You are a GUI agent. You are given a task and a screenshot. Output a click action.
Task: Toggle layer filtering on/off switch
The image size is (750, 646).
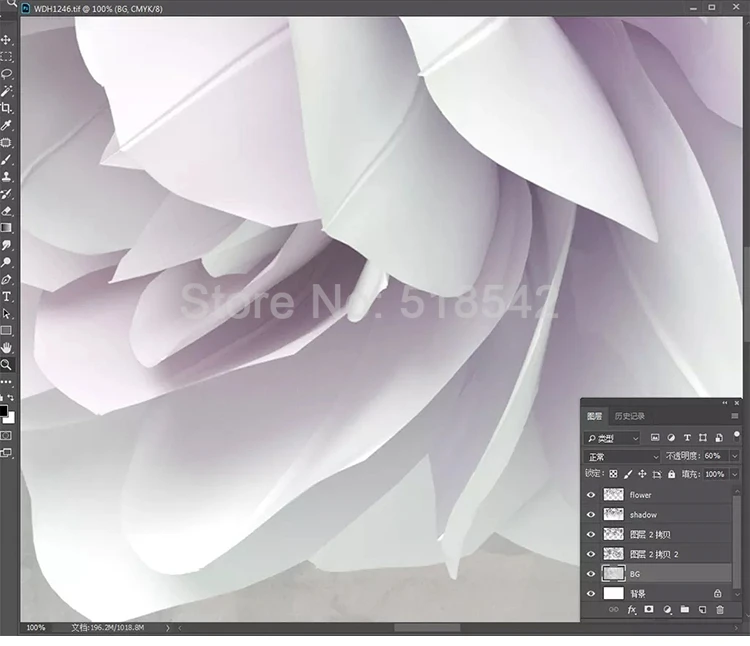click(737, 436)
